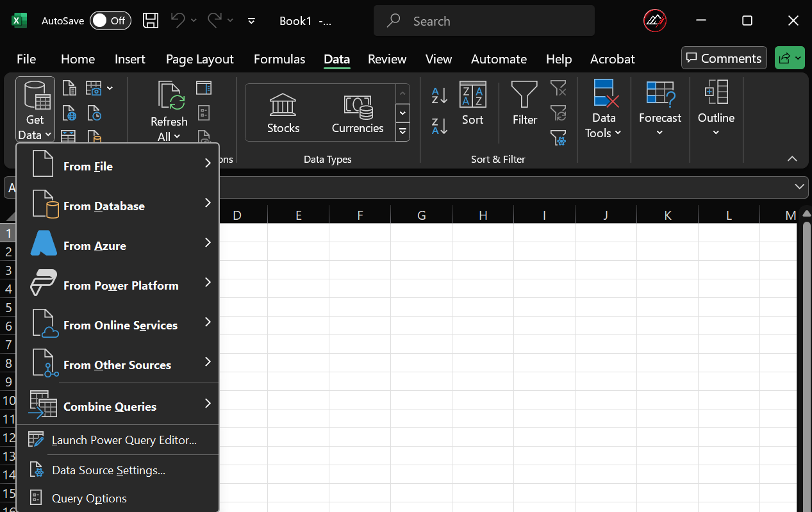
Task: Choose Launch Power Query Editor
Action: 118,440
